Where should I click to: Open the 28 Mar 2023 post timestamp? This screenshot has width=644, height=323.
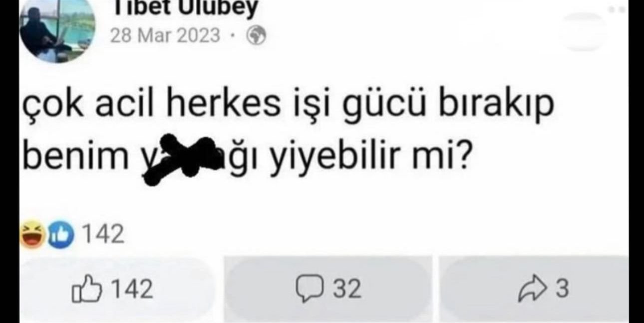165,36
